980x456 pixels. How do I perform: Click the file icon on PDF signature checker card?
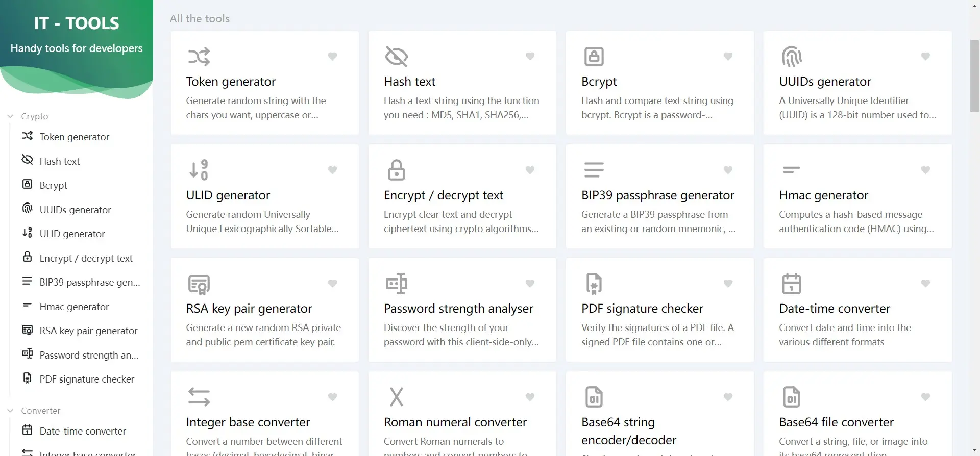point(594,284)
